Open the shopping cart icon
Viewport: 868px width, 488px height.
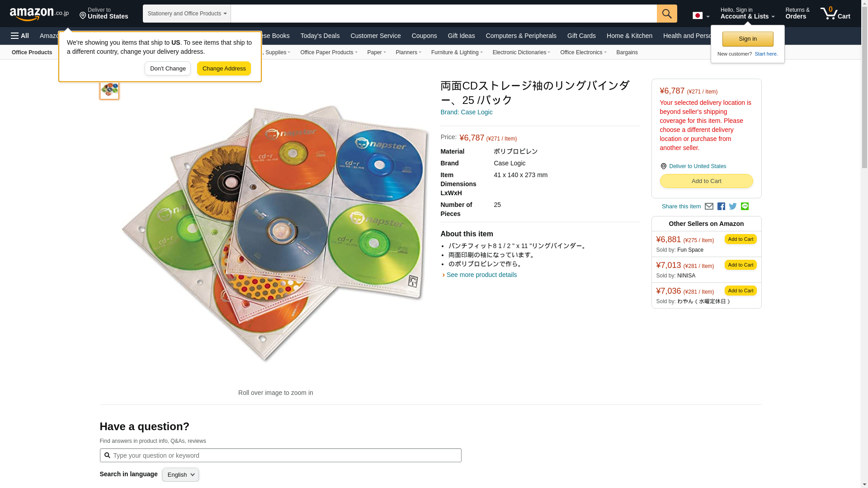pos(835,13)
